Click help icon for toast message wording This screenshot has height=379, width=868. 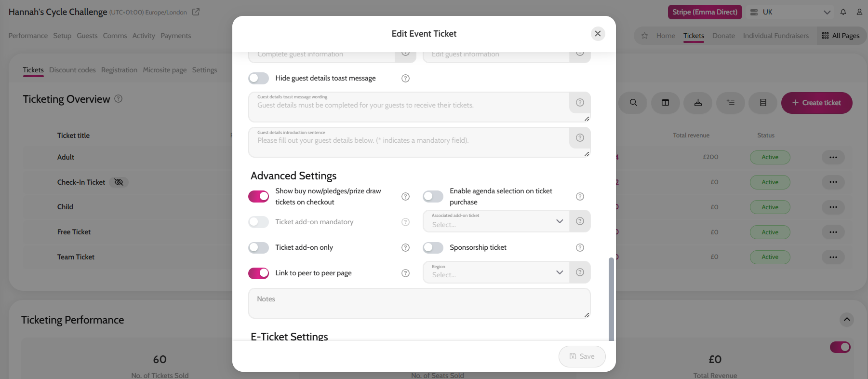[x=580, y=102]
